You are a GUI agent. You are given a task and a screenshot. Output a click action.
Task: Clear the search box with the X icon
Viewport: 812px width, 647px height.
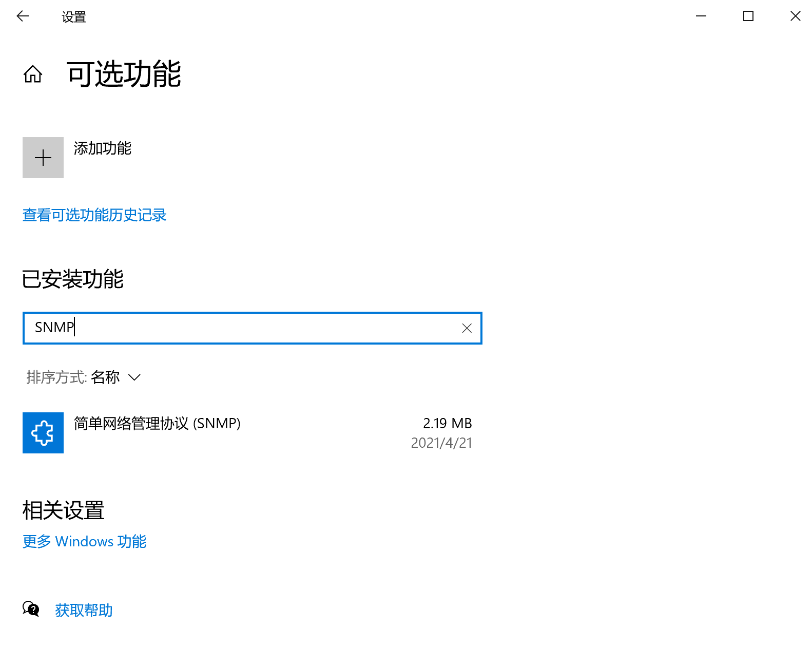(467, 328)
